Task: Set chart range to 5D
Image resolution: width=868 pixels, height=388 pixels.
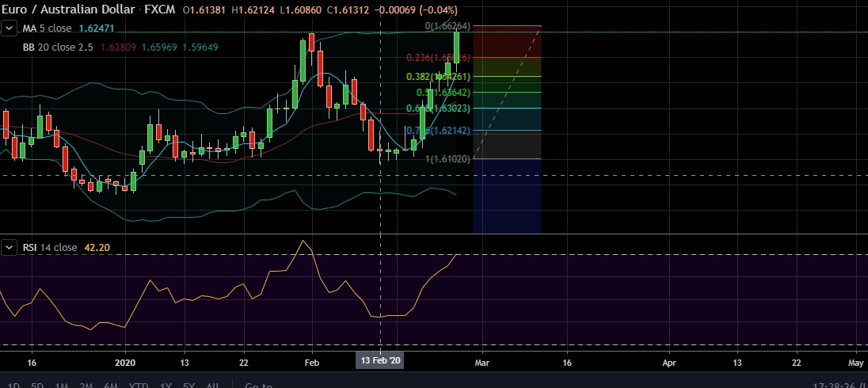Action: point(37,386)
